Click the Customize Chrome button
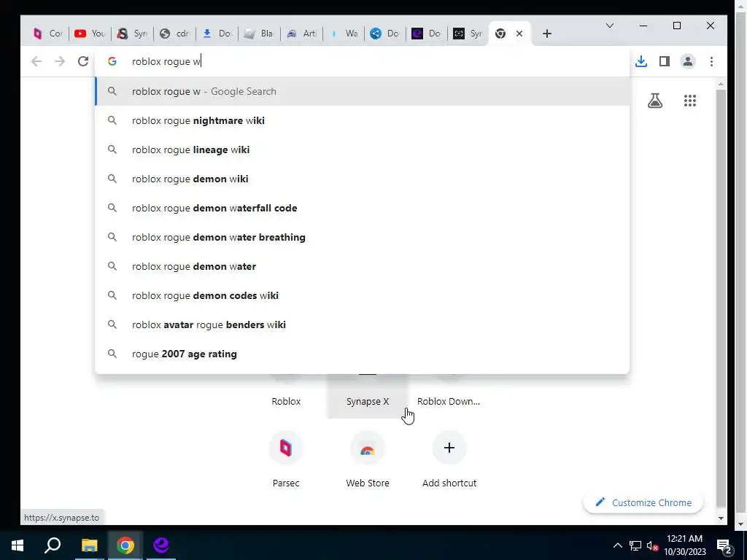 (643, 502)
